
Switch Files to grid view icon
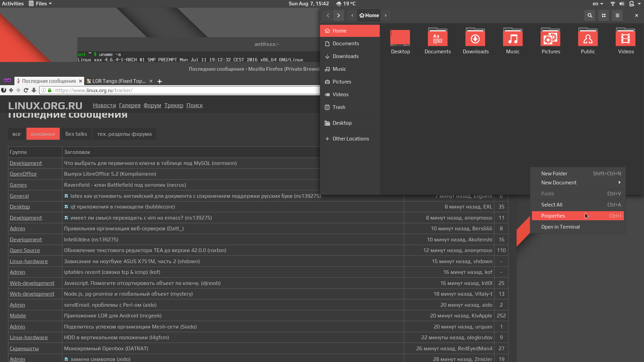point(603,15)
